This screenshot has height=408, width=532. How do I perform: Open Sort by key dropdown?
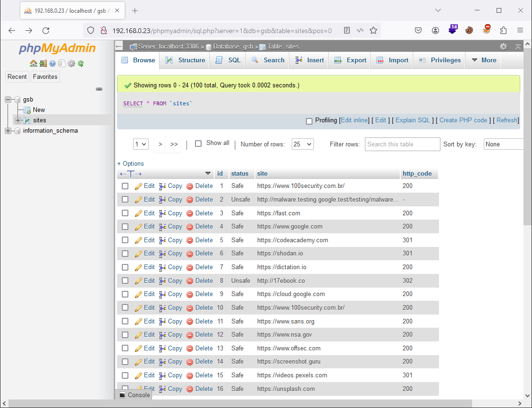[504, 144]
